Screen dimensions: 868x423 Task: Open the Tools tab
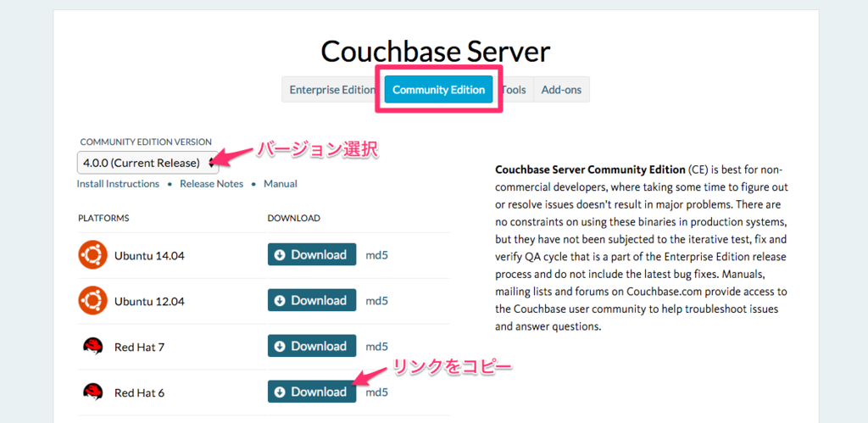(513, 90)
